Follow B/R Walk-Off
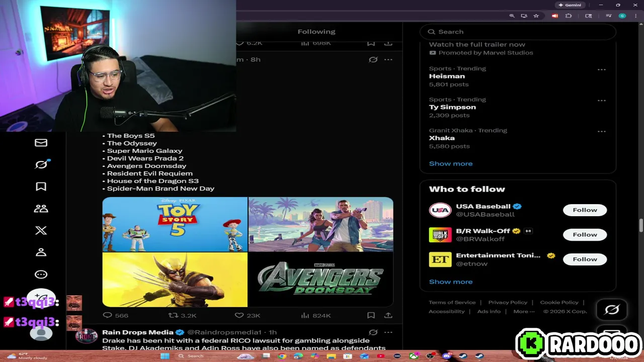644x362 pixels. (585, 235)
